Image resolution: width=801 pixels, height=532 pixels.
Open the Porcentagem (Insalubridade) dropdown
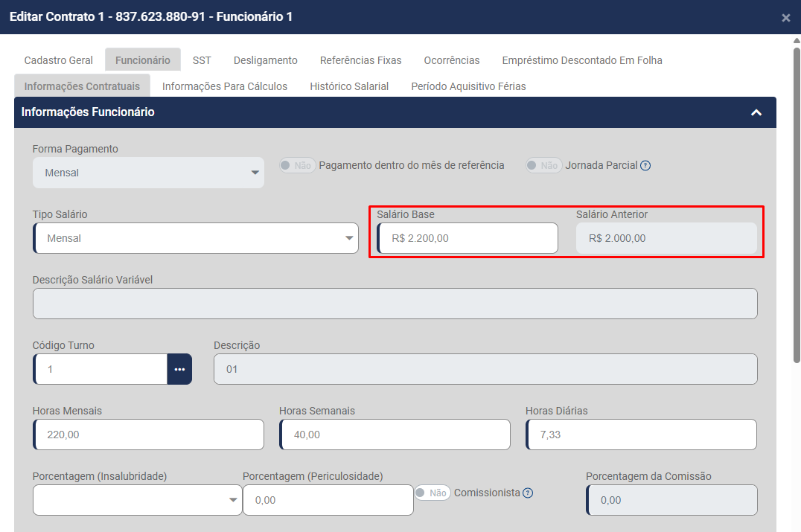(x=137, y=500)
